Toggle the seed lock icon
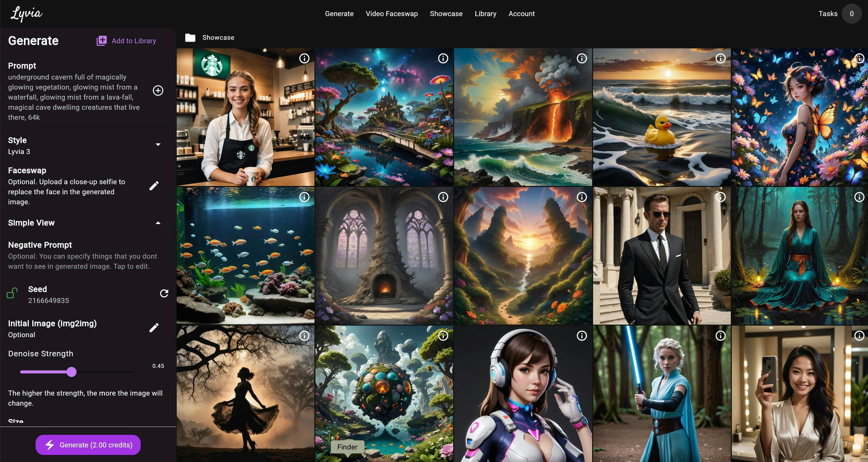This screenshot has width=868, height=462. pyautogui.click(x=12, y=293)
